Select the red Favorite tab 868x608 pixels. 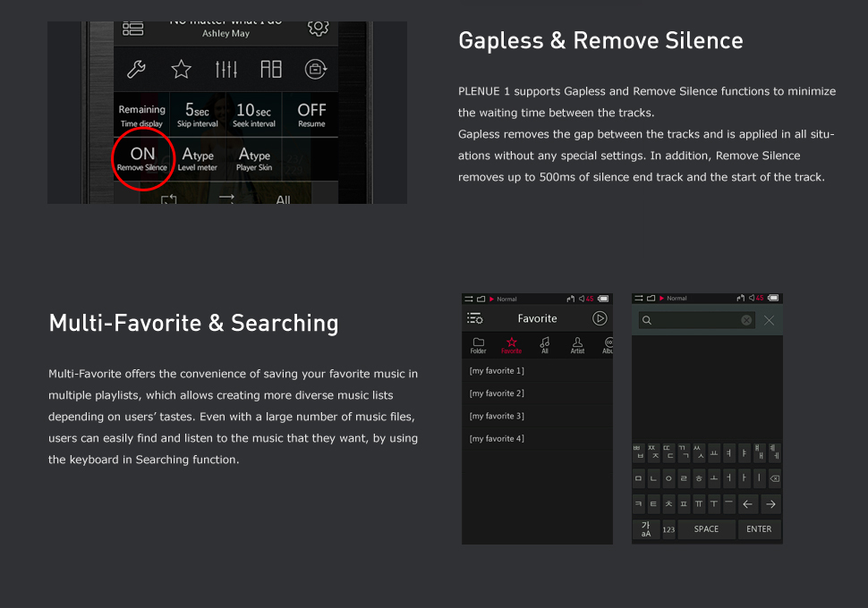point(512,345)
